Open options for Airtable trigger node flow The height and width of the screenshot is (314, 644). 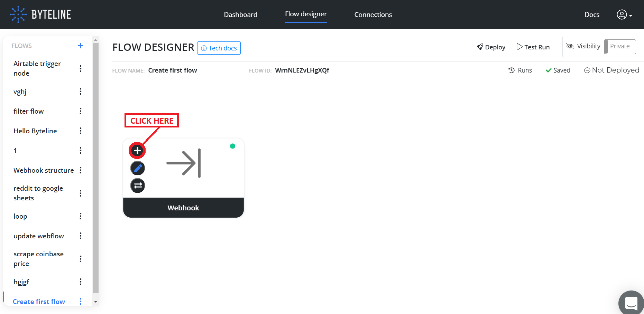pos(81,68)
